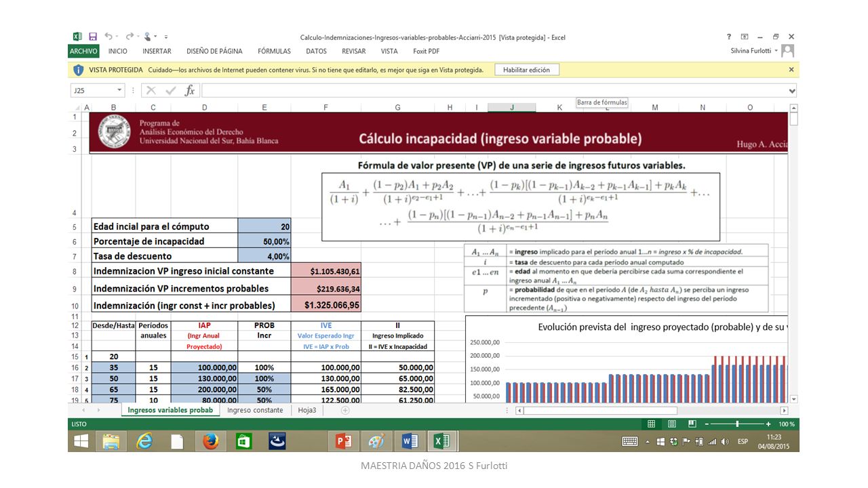Zoom in with plus button
Screen dimensions: 868x488
(768, 424)
